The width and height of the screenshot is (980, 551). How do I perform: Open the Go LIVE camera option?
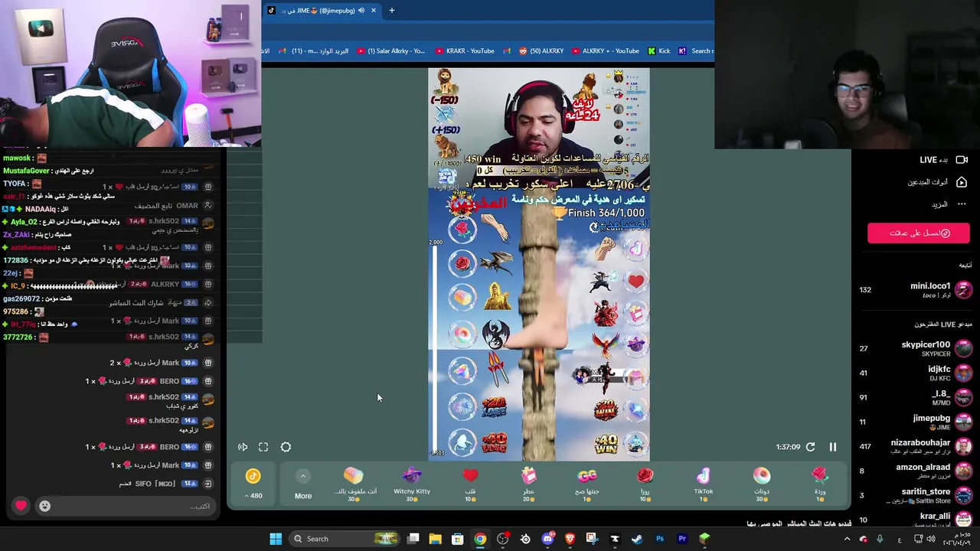click(944, 160)
